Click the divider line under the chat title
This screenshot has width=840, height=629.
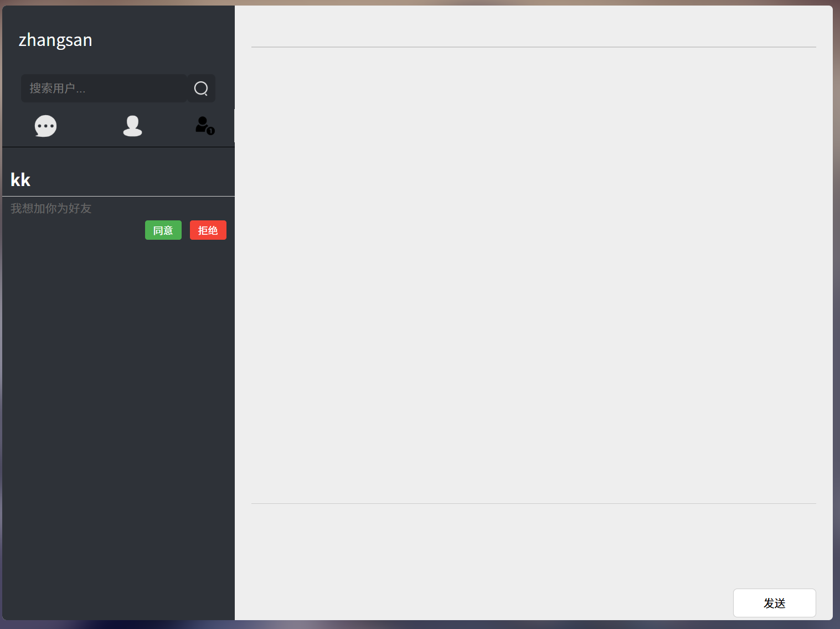[x=534, y=47]
